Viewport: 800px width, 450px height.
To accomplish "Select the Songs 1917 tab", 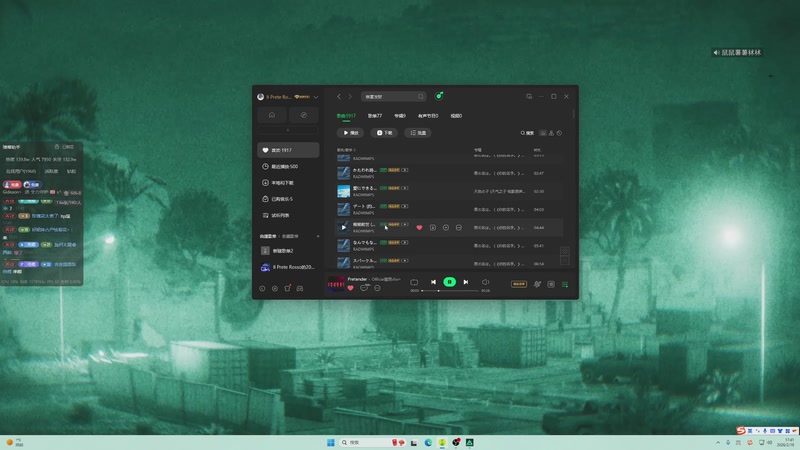I will 346,116.
